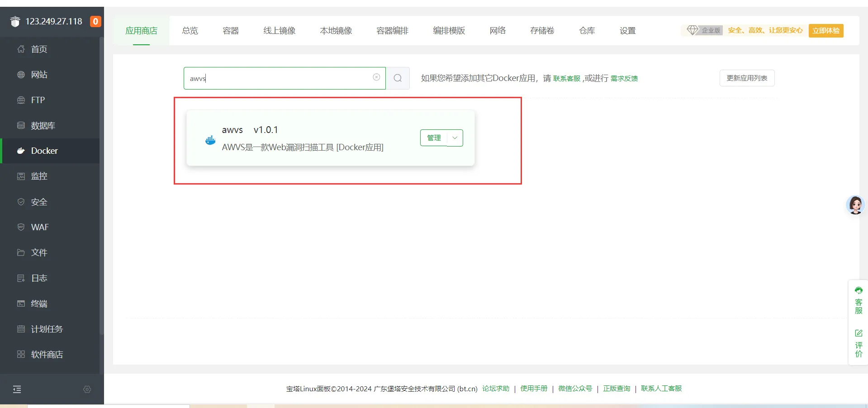This screenshot has height=408, width=868.
Task: Open the 容器 tab
Action: click(x=231, y=31)
